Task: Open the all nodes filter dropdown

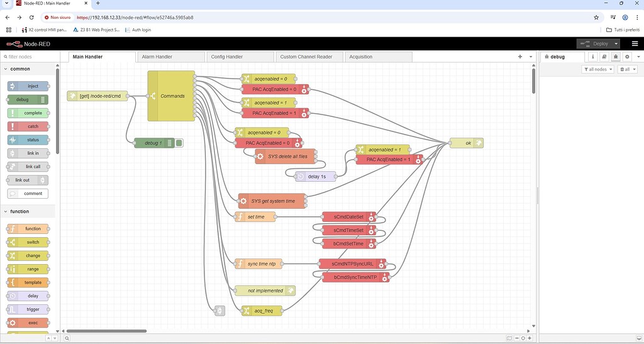Action: (598, 69)
